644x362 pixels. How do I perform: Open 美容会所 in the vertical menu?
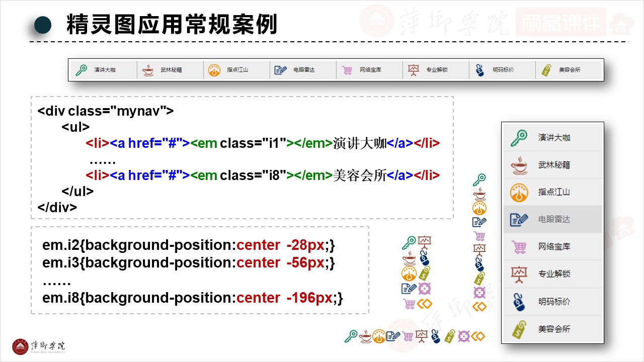pyautogui.click(x=553, y=329)
